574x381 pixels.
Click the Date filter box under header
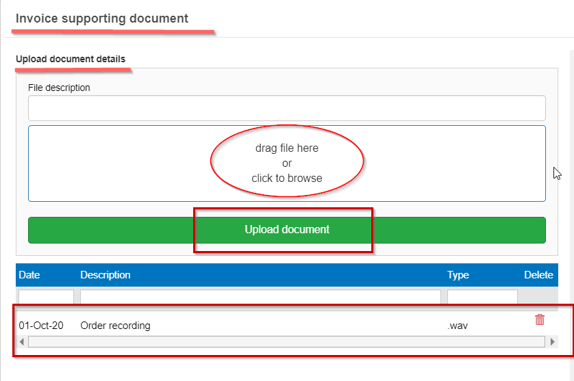click(46, 296)
